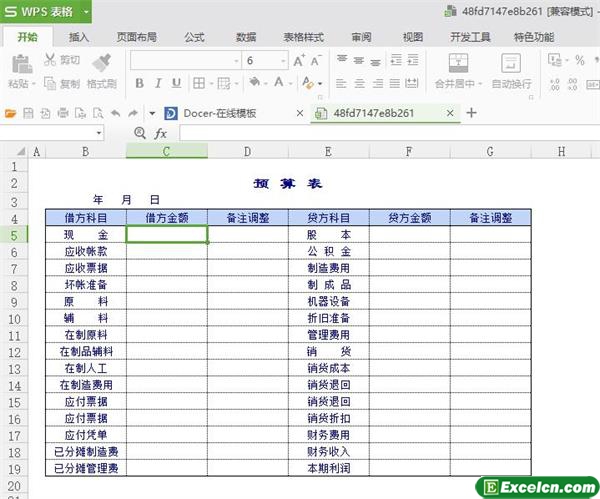Click the print preview icon

[98, 113]
